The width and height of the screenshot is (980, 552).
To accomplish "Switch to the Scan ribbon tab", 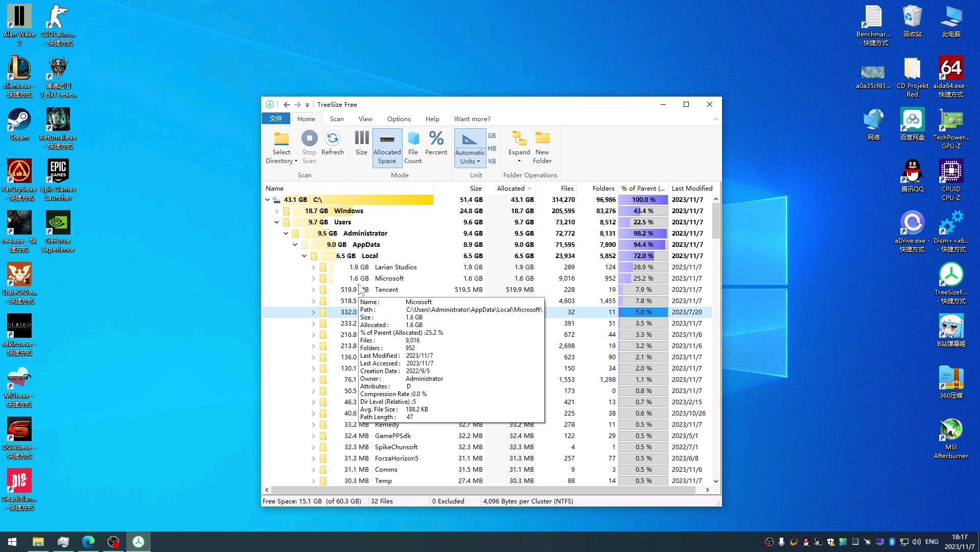I will pos(337,119).
